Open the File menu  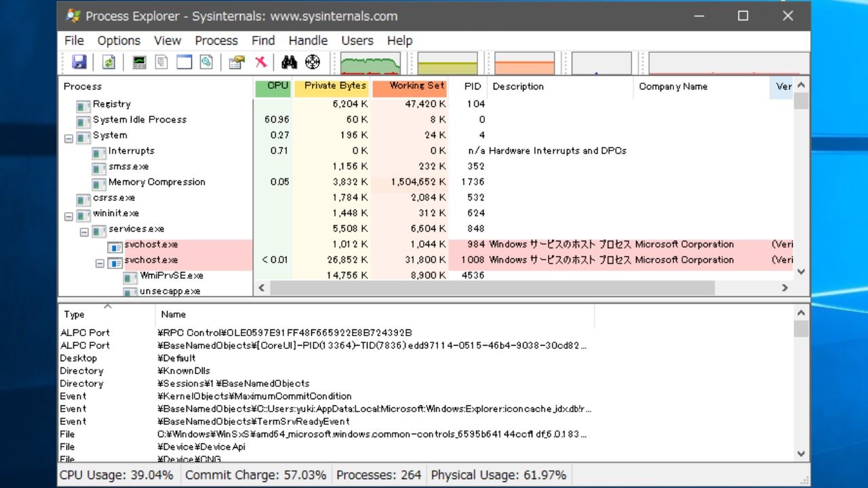[x=74, y=41]
